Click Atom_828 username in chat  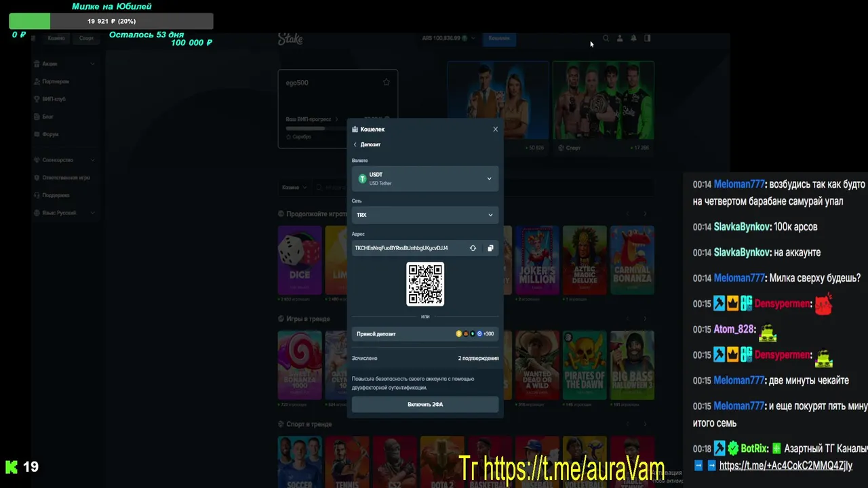click(734, 329)
